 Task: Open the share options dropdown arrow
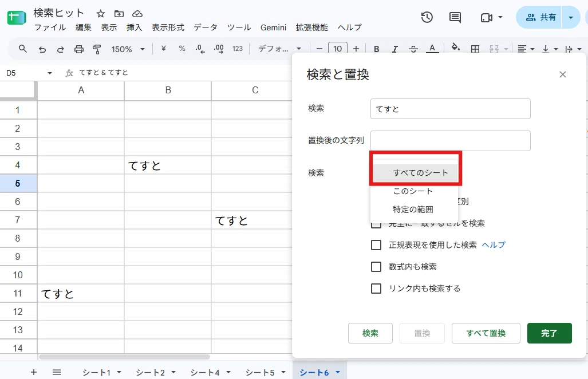571,17
